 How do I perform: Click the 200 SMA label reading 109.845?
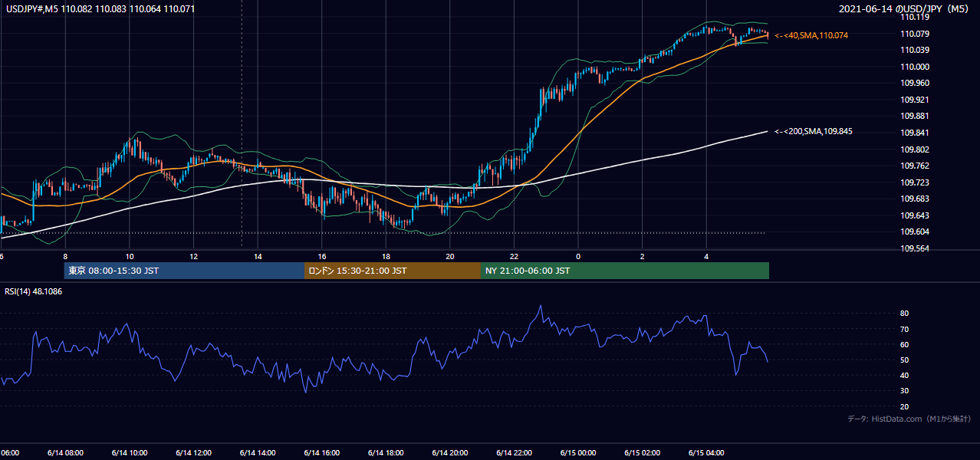point(814,131)
